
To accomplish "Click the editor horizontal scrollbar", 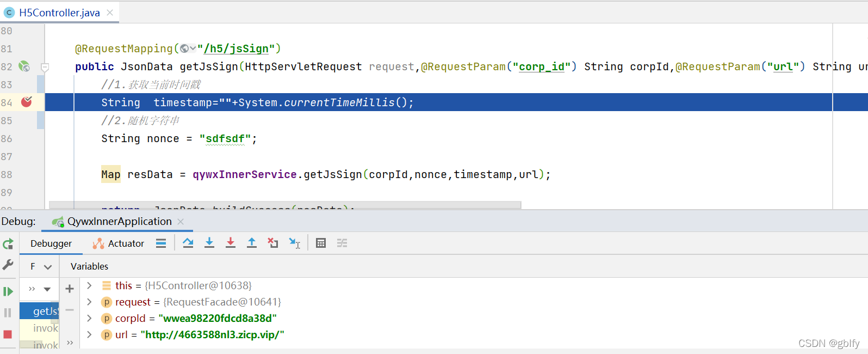I will click(285, 205).
